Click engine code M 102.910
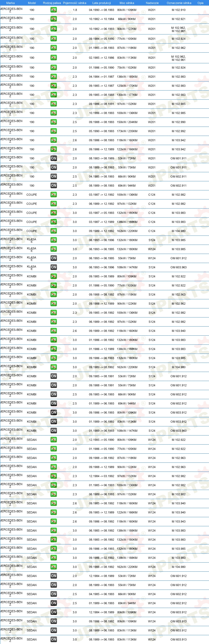209x644 pixels. [x=179, y=10]
